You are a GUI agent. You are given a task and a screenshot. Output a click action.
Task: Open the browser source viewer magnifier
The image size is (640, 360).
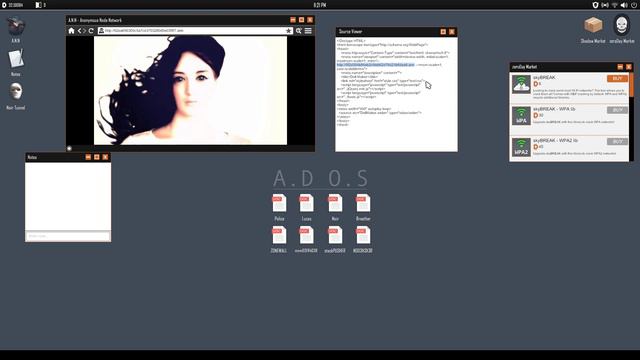(x=299, y=31)
